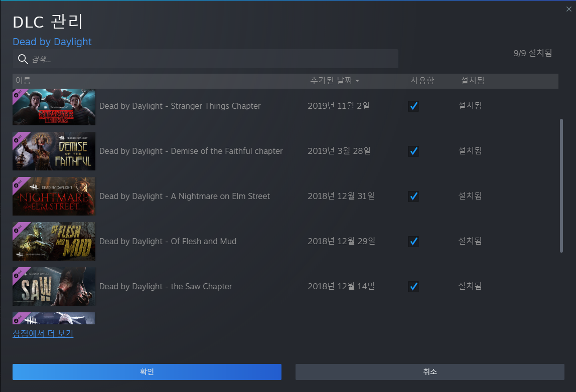The height and width of the screenshot is (392, 576).
Task: Click the 확인 button
Action: click(x=147, y=372)
